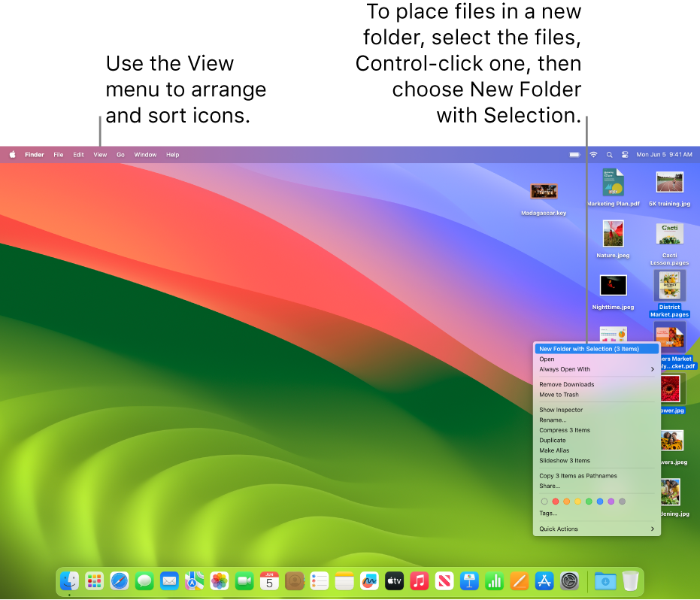
Task: Choose Share… in the context menu
Action: pos(597,486)
